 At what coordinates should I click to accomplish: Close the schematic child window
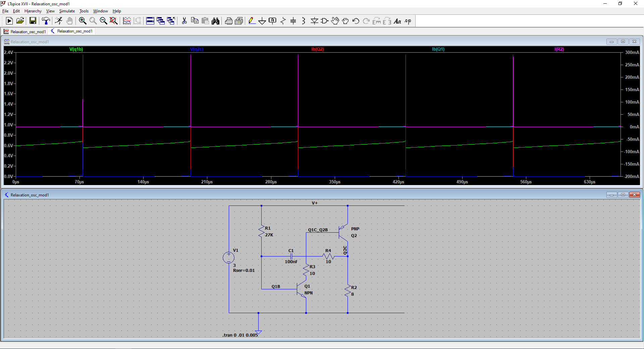(634, 195)
